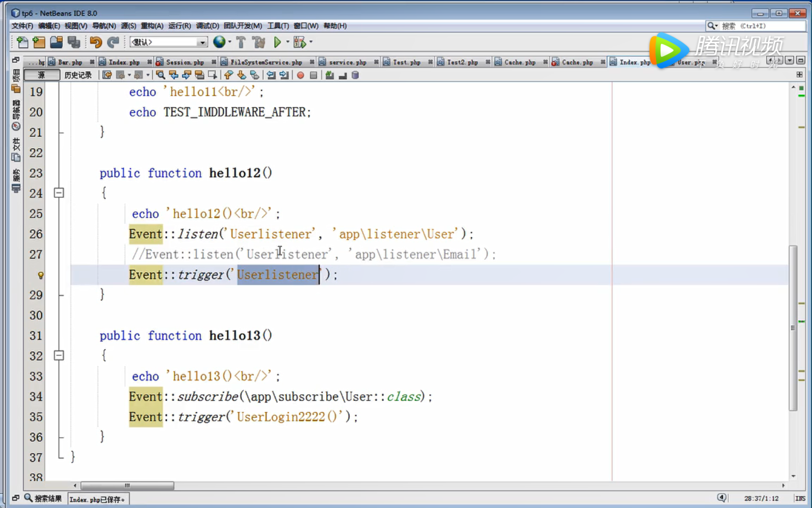
Task: Toggle bookmark on current line
Action: [x=255, y=75]
